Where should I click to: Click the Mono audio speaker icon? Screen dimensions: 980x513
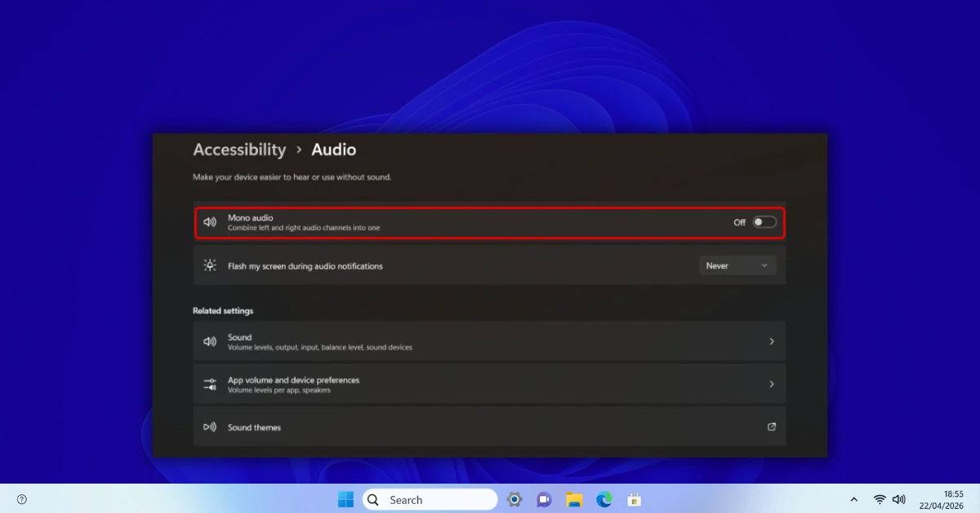[210, 221]
